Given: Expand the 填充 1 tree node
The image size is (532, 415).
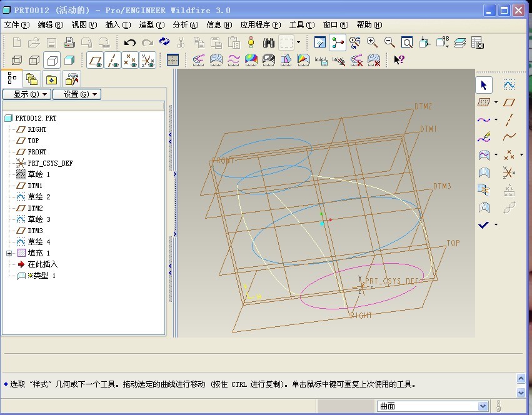Looking at the screenshot, I should [x=9, y=253].
